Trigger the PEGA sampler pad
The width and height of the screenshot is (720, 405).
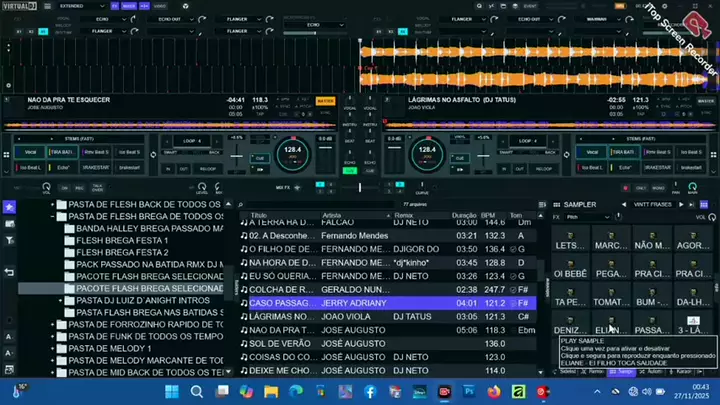(611, 272)
